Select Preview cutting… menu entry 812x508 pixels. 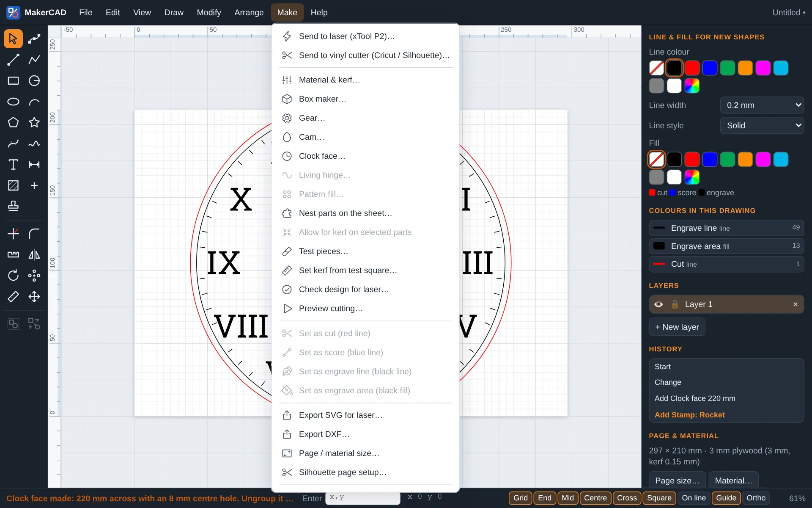coord(365,309)
